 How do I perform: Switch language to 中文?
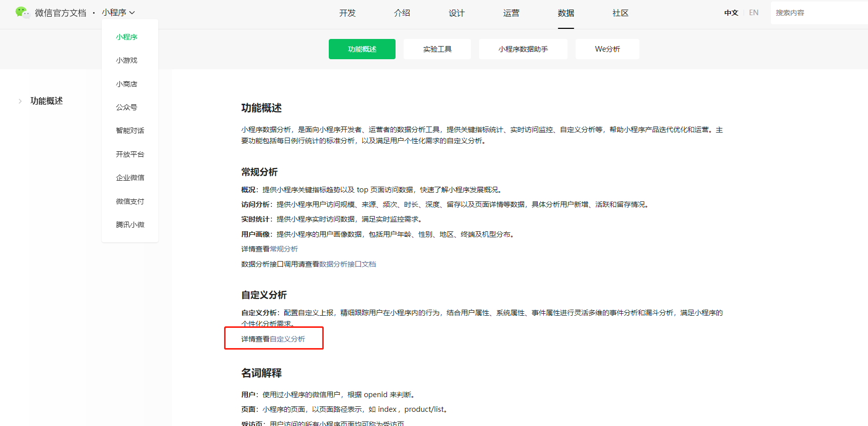(x=731, y=13)
